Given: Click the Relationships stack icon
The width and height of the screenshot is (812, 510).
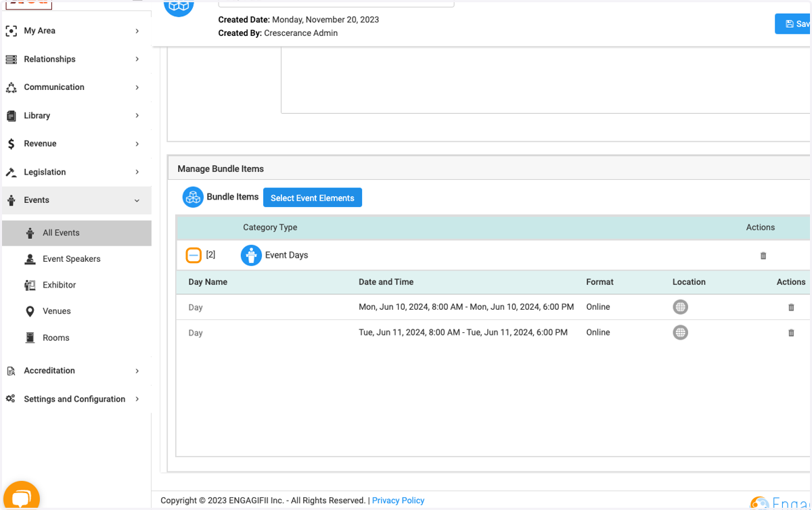Looking at the screenshot, I should [x=11, y=60].
